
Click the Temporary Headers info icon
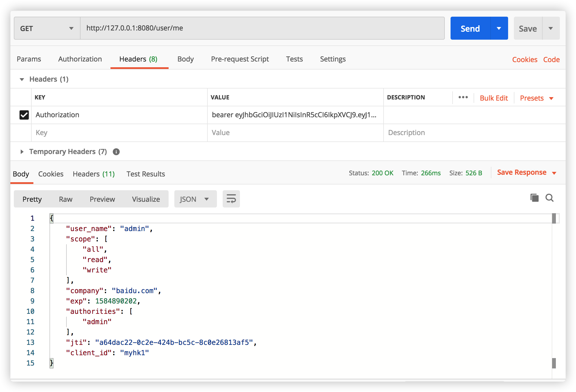coord(116,152)
